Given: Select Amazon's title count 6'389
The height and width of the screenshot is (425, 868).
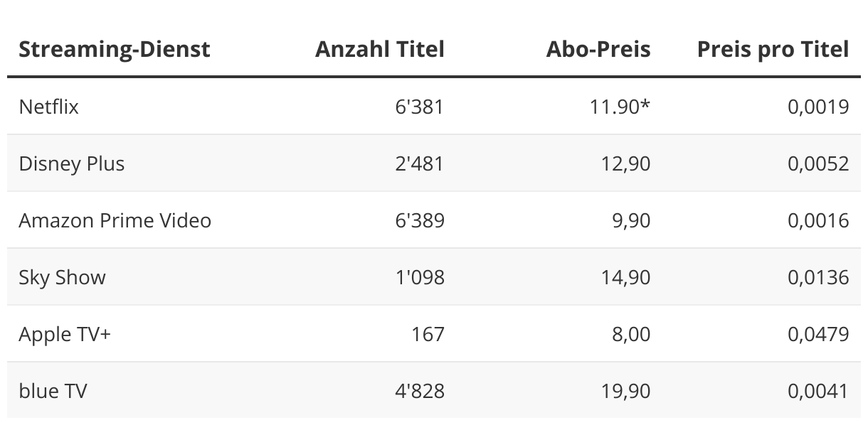Looking at the screenshot, I should point(420,220).
